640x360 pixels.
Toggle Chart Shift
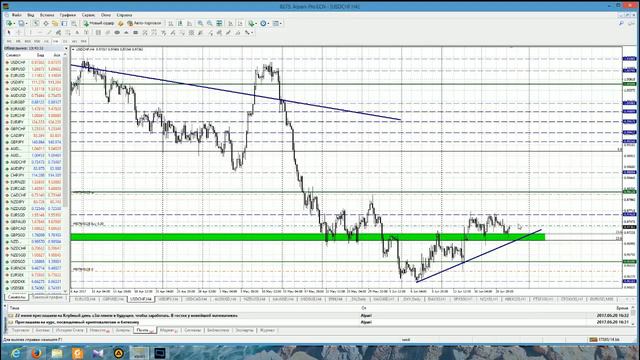[240, 23]
